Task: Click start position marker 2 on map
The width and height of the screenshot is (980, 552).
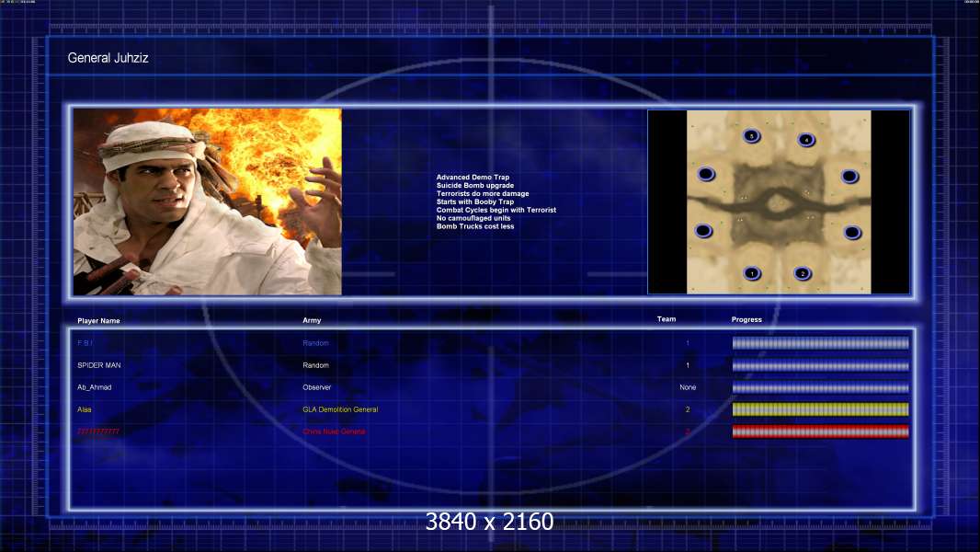Action: [803, 273]
